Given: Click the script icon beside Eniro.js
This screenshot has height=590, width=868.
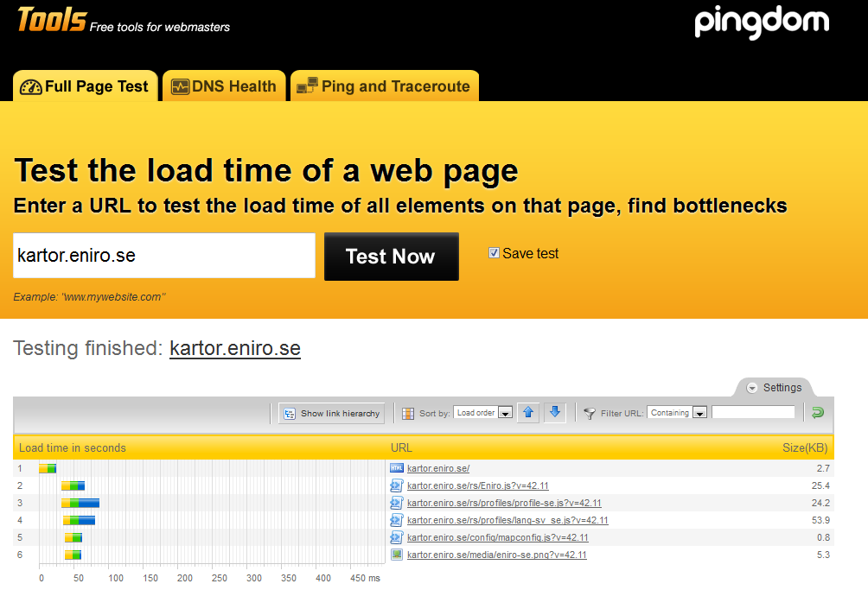Looking at the screenshot, I should [396, 485].
